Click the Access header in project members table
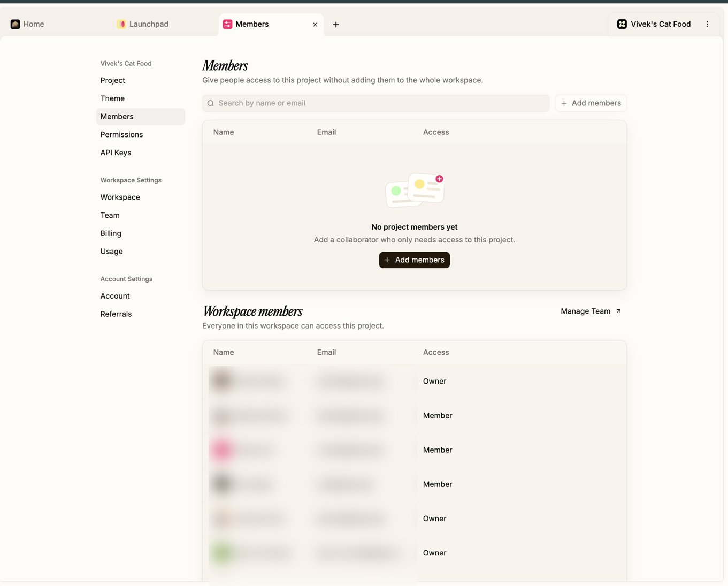This screenshot has width=728, height=586. [436, 132]
